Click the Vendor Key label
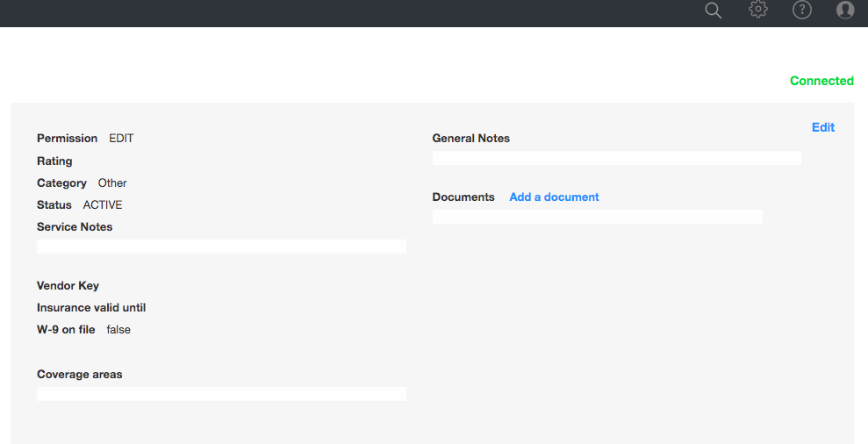Screen dimensions: 868x444 click(x=68, y=286)
